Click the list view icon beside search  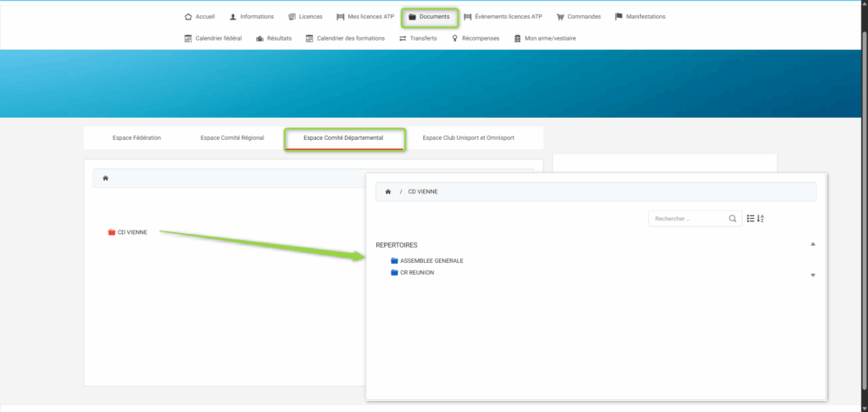(750, 219)
